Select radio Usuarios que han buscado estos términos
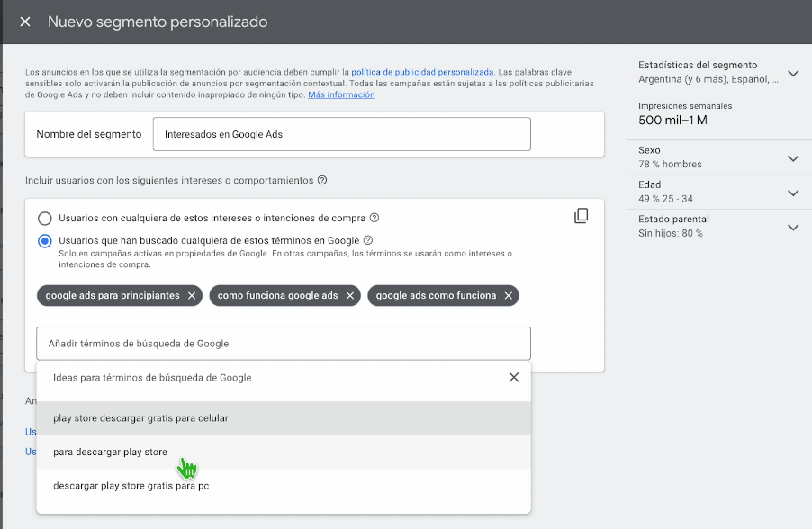 [x=45, y=241]
